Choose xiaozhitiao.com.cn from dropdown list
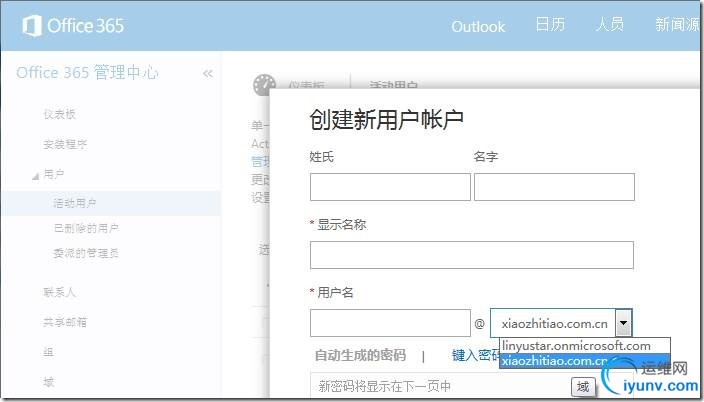 tap(585, 361)
